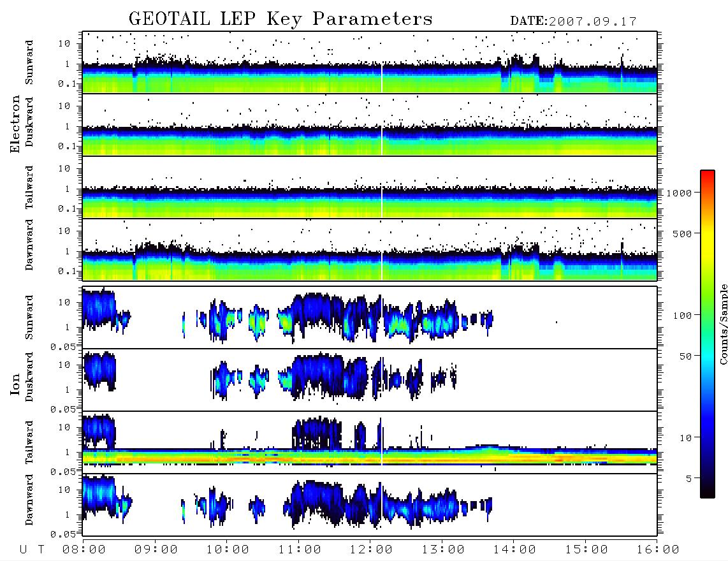
Task: Click the "U T" time axis label
Action: pos(33,550)
